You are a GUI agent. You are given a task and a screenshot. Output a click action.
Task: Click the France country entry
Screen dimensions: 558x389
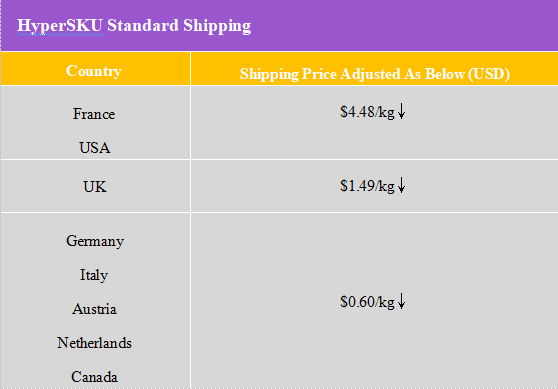94,114
